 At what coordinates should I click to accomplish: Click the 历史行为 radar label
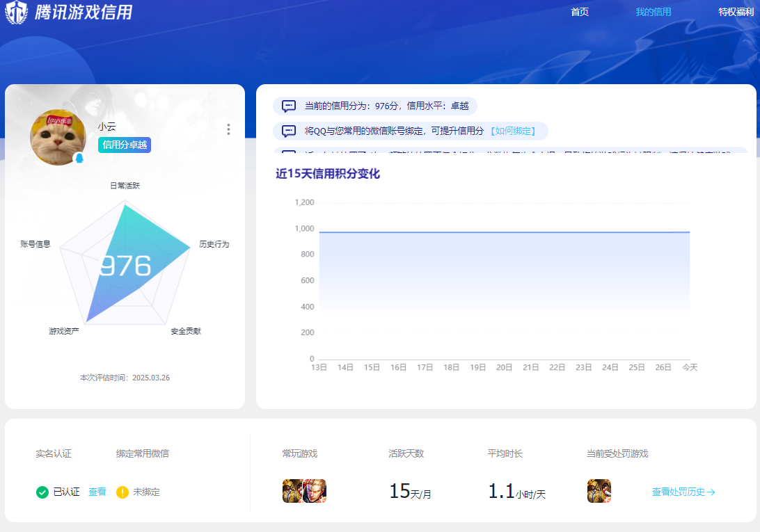point(214,243)
